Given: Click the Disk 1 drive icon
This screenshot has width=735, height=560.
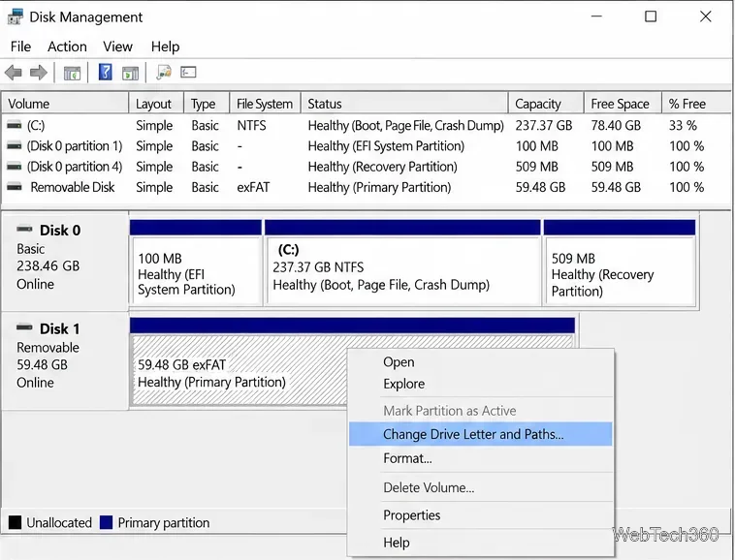Looking at the screenshot, I should tap(24, 327).
